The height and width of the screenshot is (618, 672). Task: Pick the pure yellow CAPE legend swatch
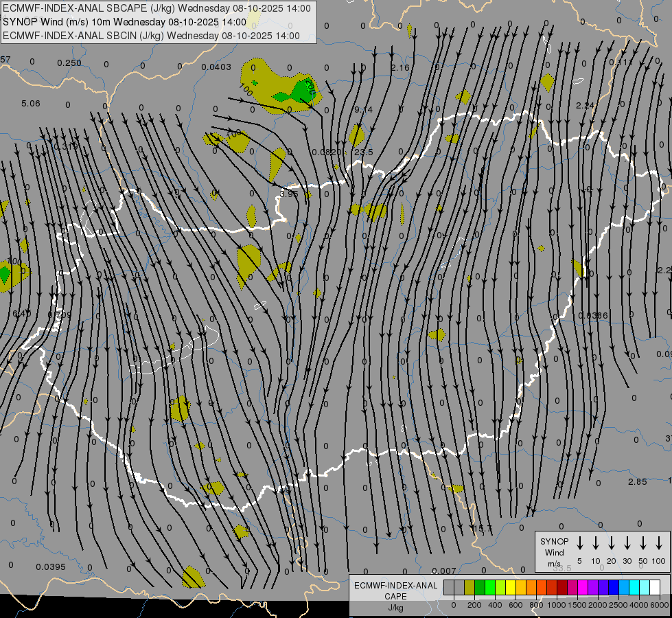point(511,588)
